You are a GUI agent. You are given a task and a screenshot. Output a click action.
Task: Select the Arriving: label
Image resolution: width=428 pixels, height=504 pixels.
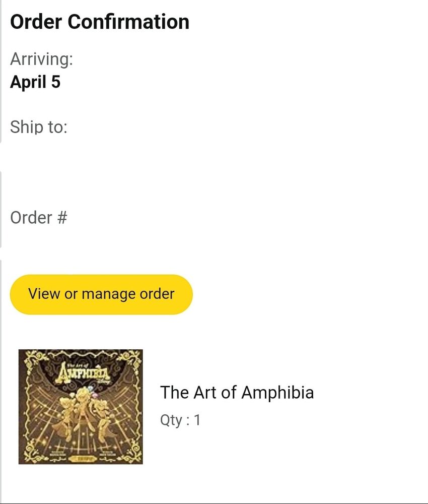41,59
